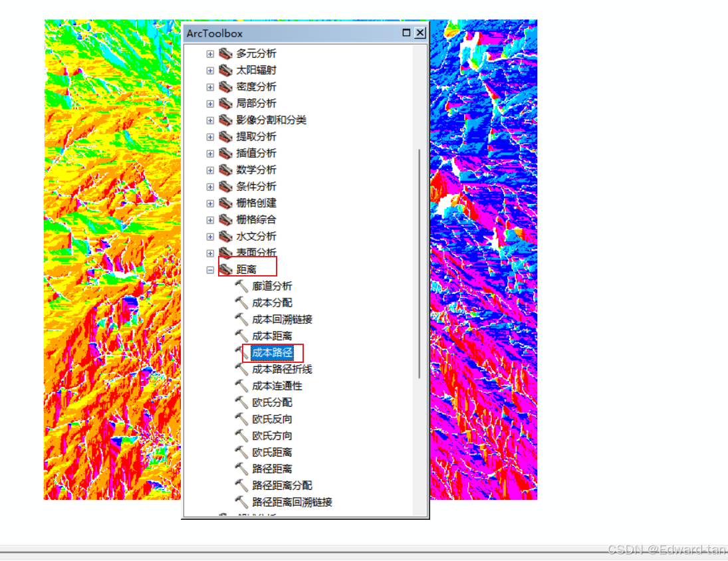The width and height of the screenshot is (728, 561).
Task: Select the 廊道分析 tool label
Action: coord(272,286)
